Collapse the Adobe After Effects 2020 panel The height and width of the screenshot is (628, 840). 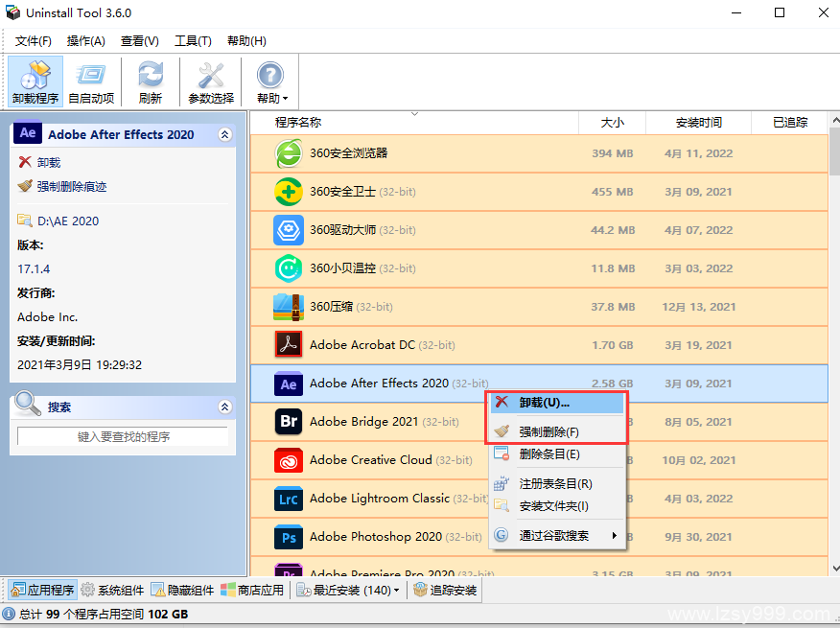pos(224,135)
